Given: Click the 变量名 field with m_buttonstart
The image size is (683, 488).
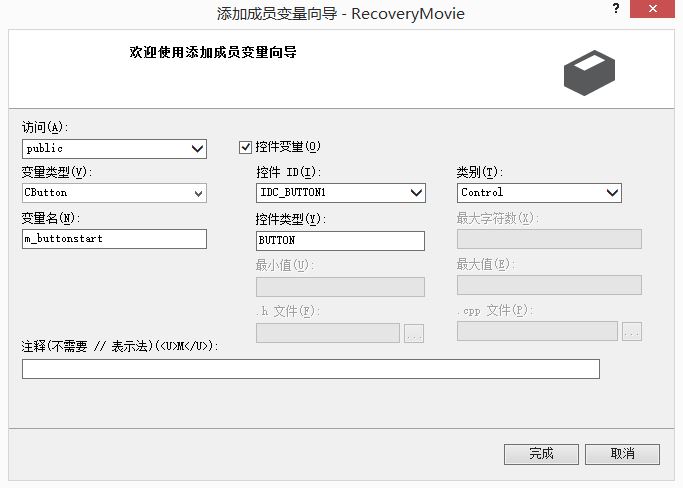Looking at the screenshot, I should 114,239.
